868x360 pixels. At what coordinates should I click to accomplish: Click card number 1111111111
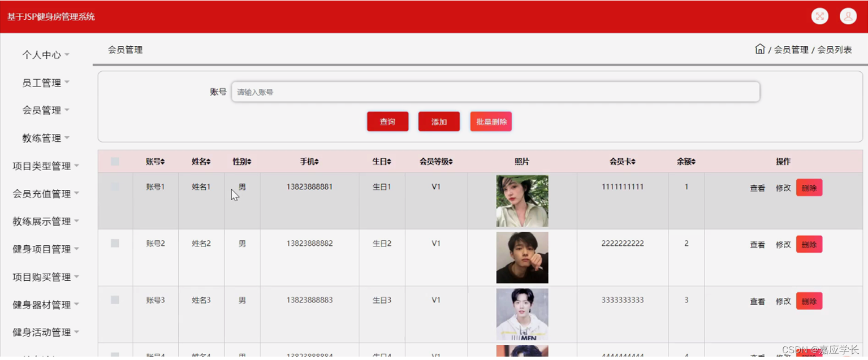(623, 186)
